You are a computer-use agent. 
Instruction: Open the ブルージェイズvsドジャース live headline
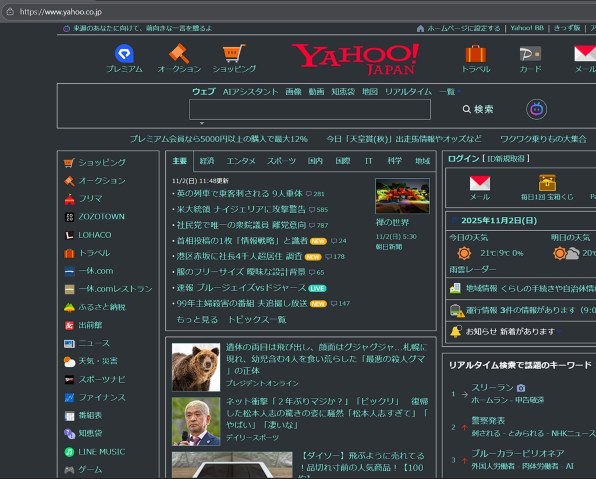click(241, 288)
